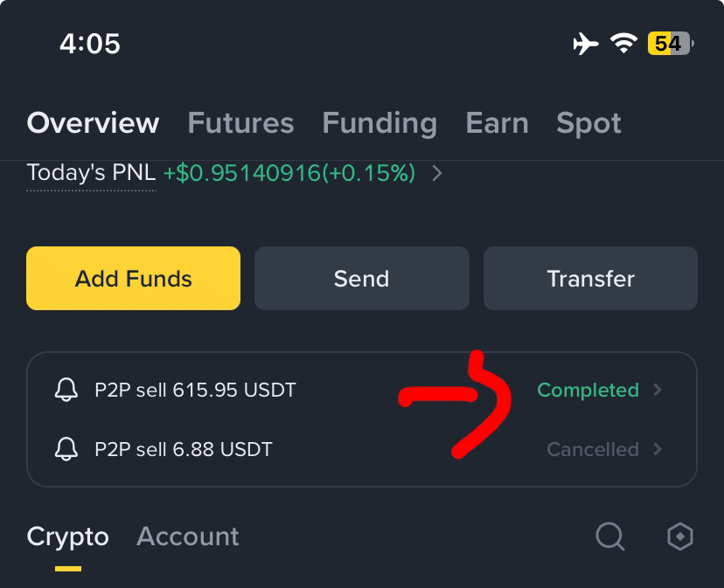Switch to the Funding tab

click(379, 124)
